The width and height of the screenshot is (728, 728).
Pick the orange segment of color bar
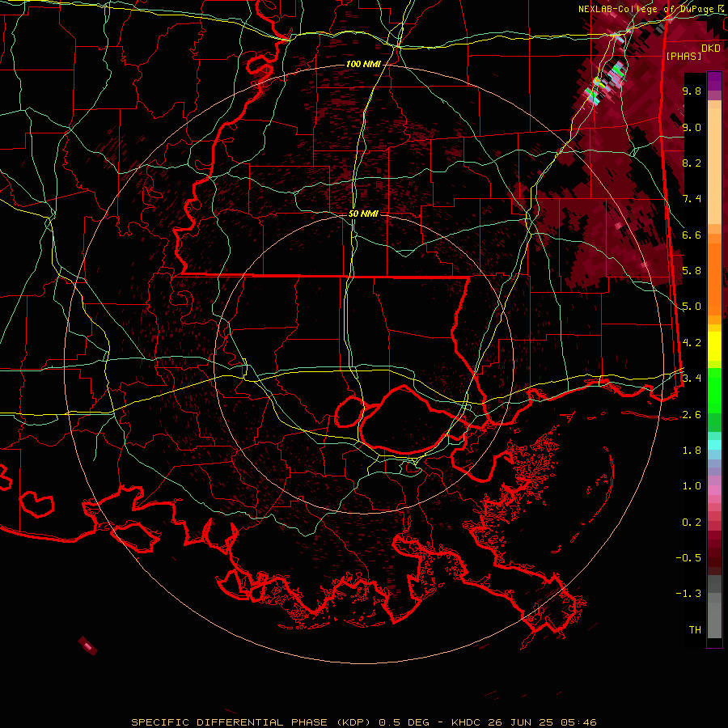coord(714,274)
